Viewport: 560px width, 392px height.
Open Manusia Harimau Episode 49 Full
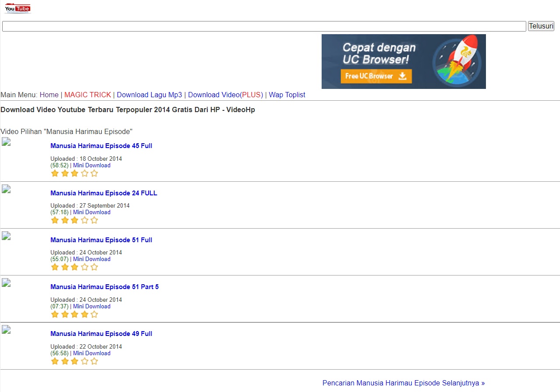[101, 334]
